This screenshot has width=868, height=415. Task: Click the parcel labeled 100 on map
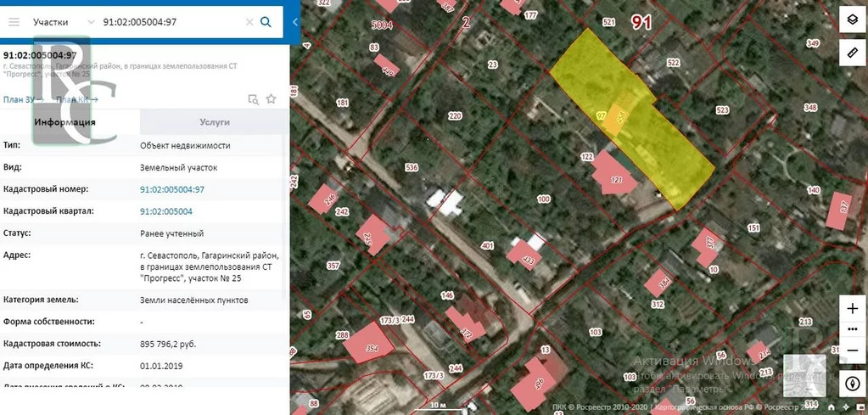pos(544,199)
